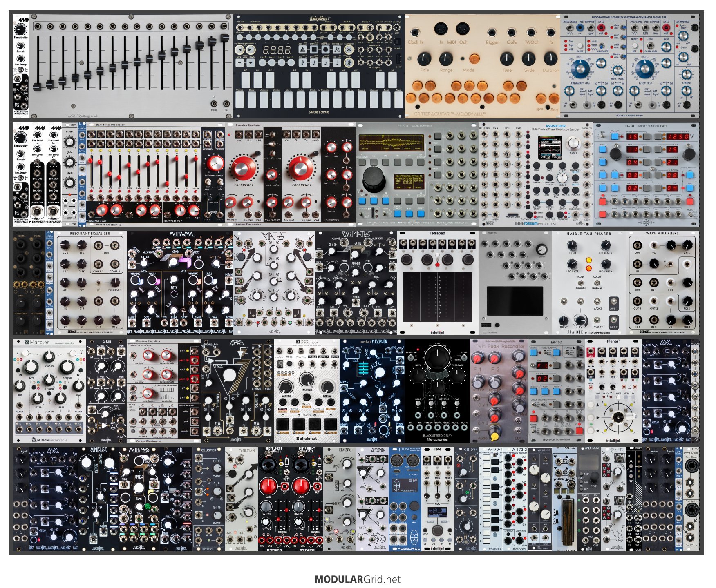Hit the play triangle on Ground Control
716x588 pixels.
click(x=302, y=49)
